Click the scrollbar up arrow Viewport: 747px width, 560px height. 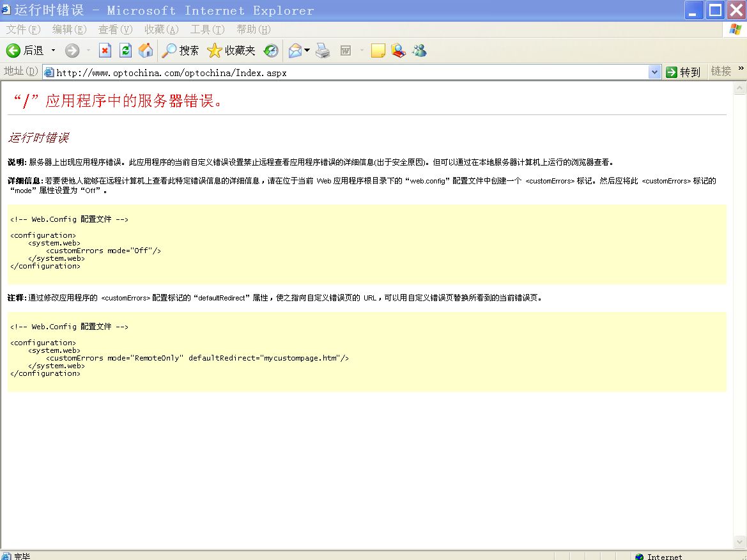[739, 88]
